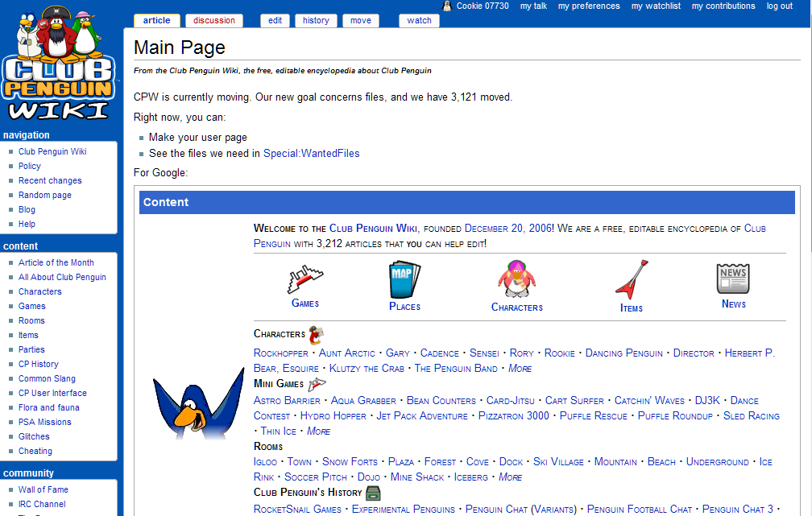Open the RocketSnail Games link

point(297,510)
